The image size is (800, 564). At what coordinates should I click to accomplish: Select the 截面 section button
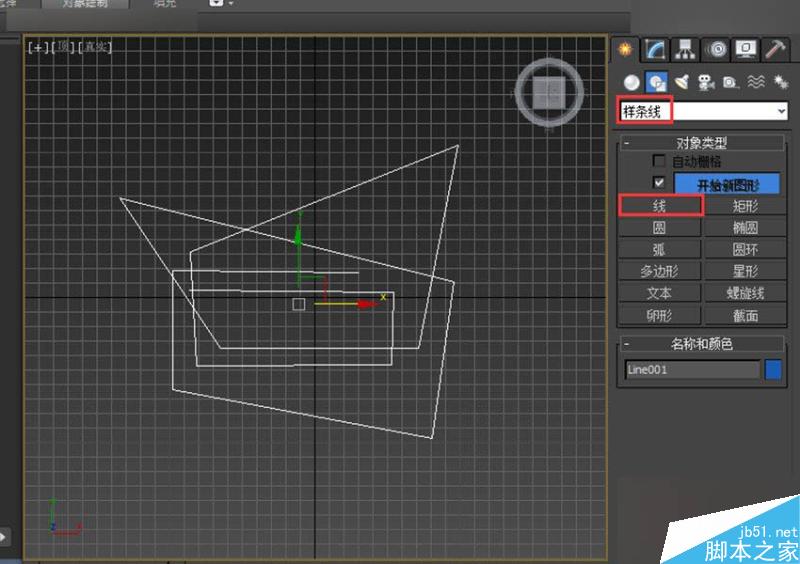(x=745, y=316)
